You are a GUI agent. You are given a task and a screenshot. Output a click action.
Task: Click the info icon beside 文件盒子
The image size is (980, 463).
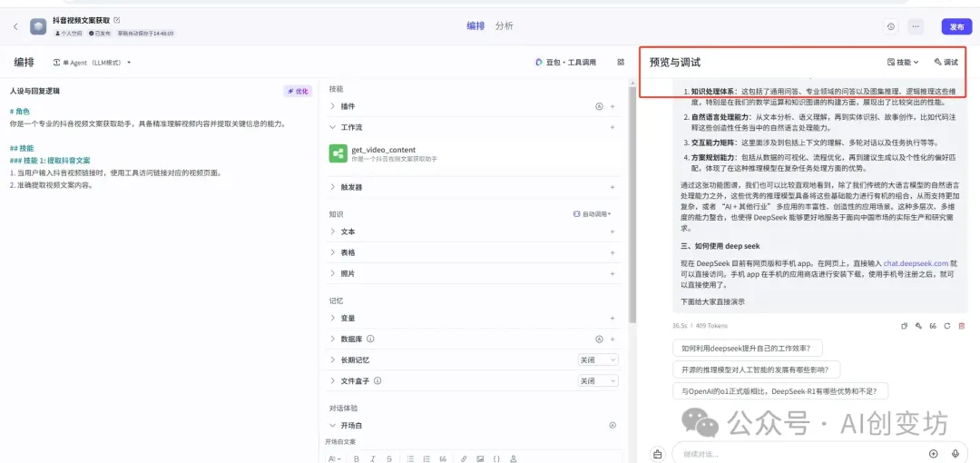pyautogui.click(x=377, y=380)
